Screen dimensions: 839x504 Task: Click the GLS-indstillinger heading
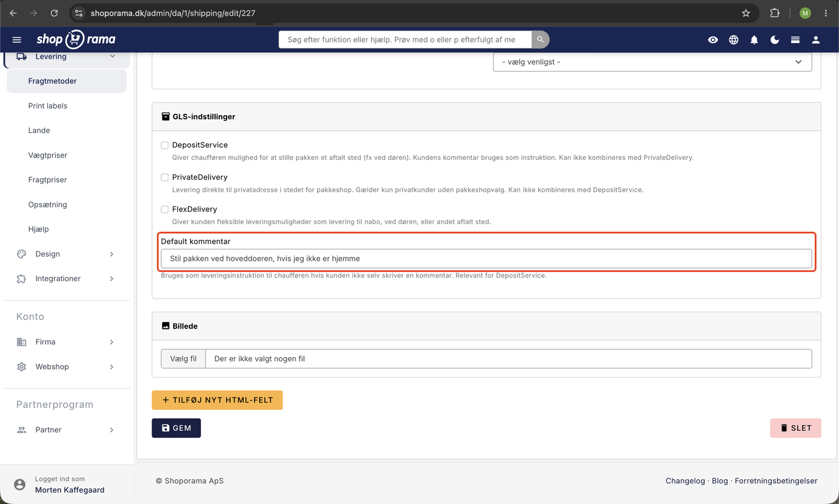[x=204, y=117]
